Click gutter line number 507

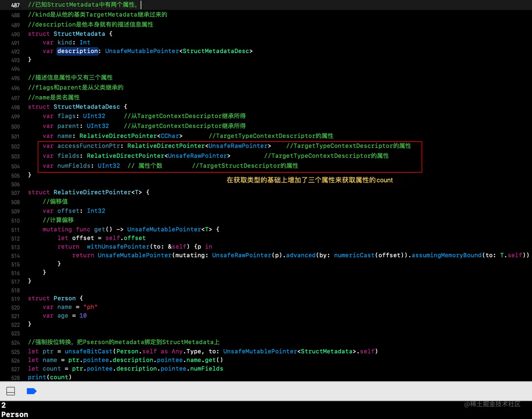coord(15,193)
